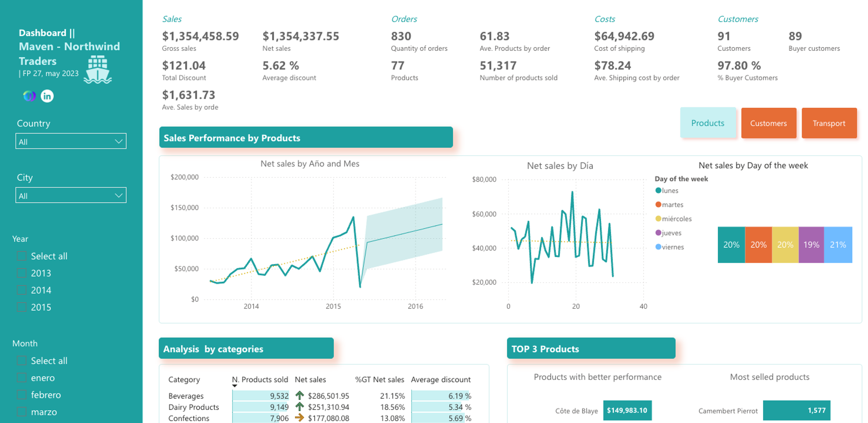Enable Select all under Month
868x423 pixels.
[x=22, y=360]
